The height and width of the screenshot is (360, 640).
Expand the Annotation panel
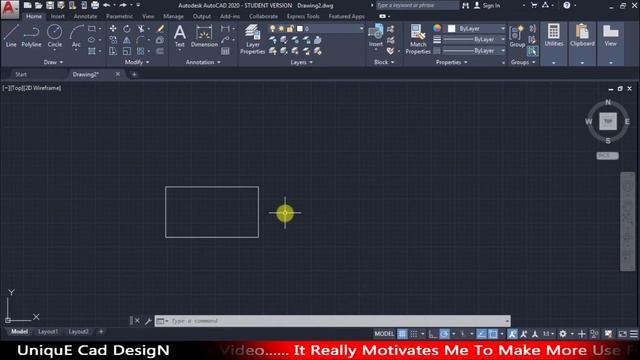[203, 62]
